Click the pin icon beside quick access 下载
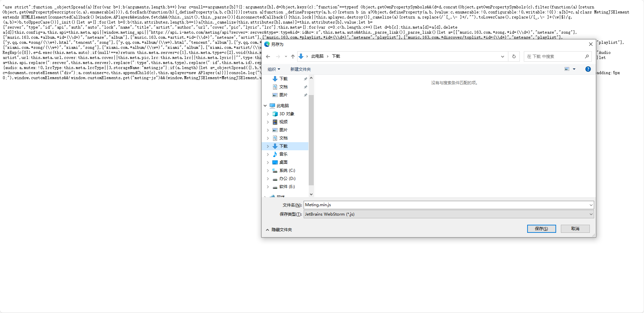This screenshot has width=644, height=313. (306, 79)
